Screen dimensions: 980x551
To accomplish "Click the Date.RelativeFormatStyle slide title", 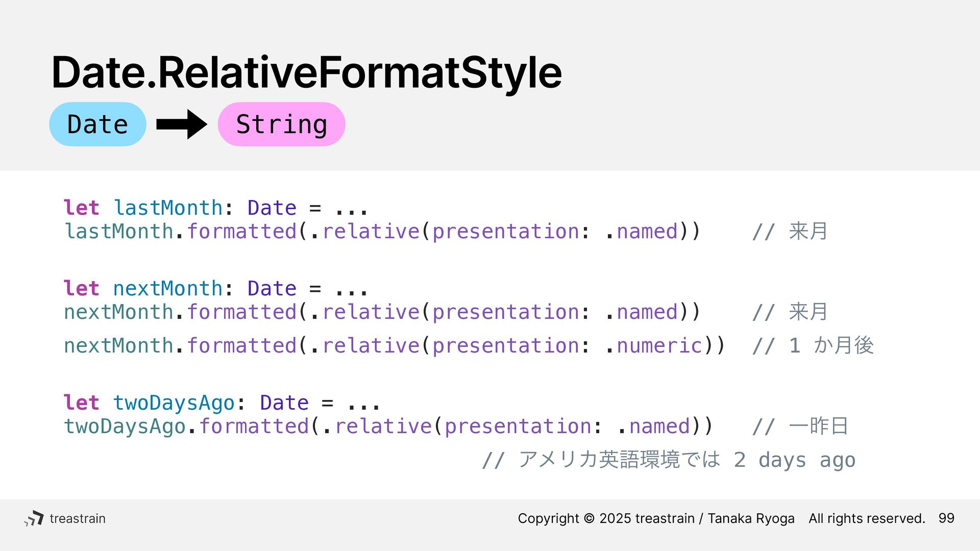I will pyautogui.click(x=306, y=73).
